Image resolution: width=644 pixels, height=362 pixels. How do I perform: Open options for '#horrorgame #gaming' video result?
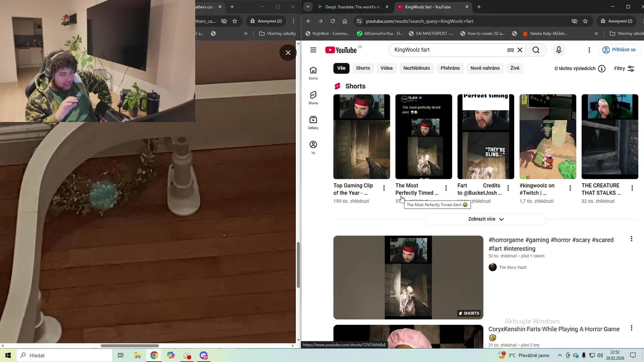point(632,239)
